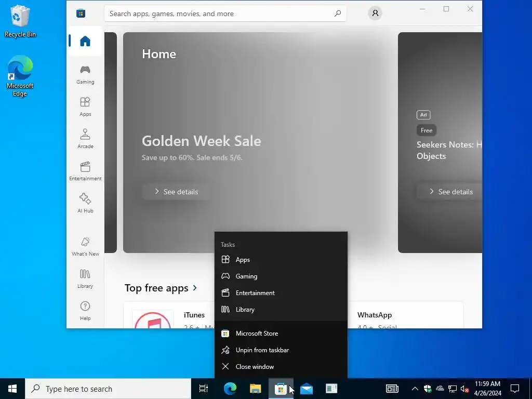Click the Seekers Notes ad title
Viewport: 532px width, 399px height.
click(449, 150)
